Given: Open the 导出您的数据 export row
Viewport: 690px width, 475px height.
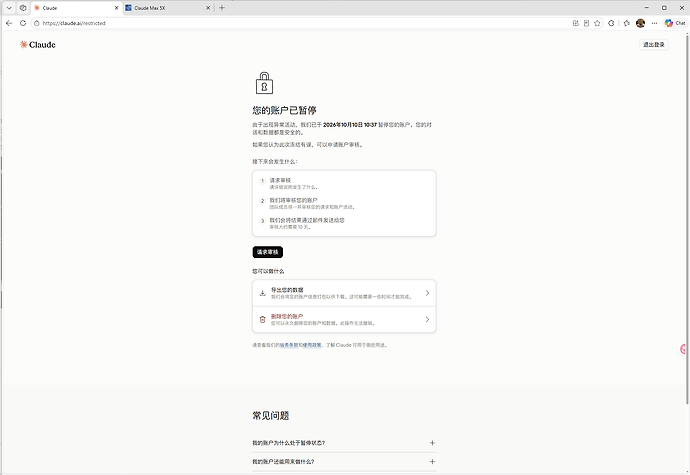Looking at the screenshot, I should (344, 293).
